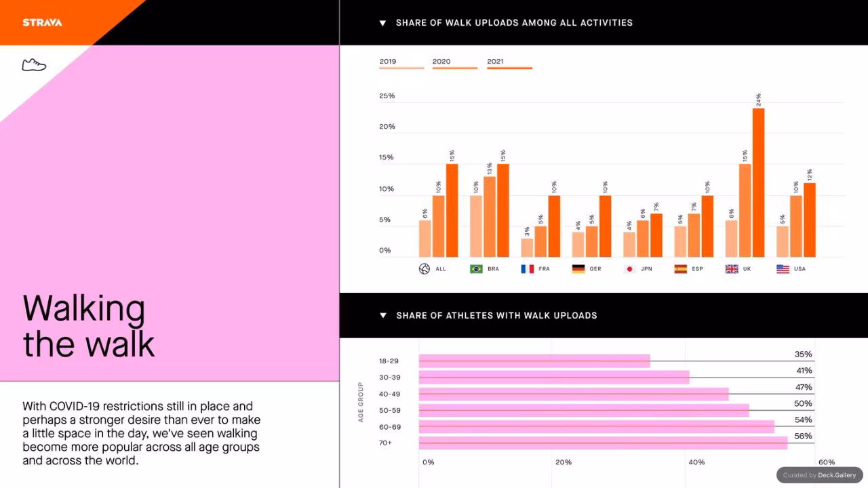868x488 pixels.
Task: Click the Spain flag icon
Action: pos(681,269)
